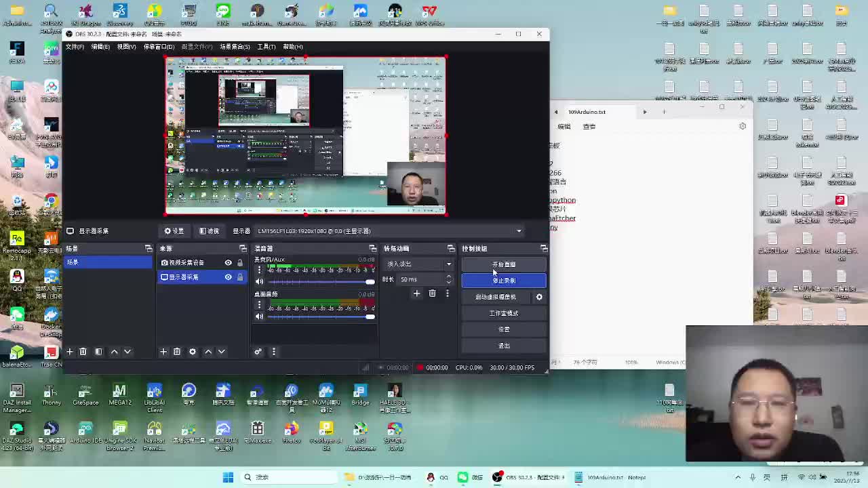The image size is (868, 488).
Task: Adjust the Mic/Aux volume slider
Action: coord(321,281)
